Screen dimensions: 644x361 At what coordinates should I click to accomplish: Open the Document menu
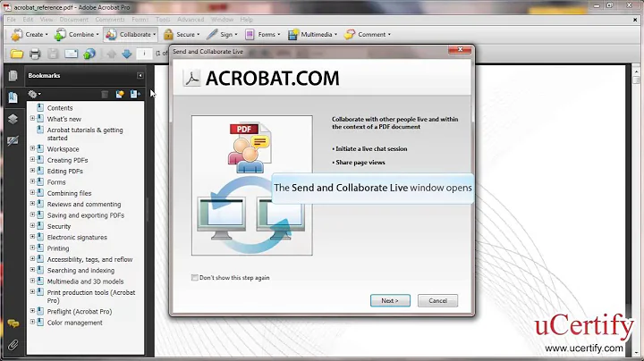[x=74, y=20]
